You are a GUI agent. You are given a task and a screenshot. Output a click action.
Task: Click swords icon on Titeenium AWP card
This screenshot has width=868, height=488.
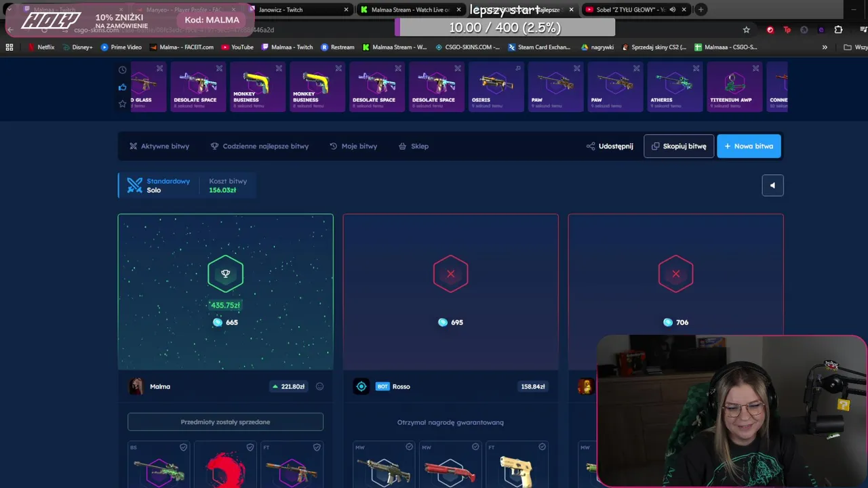pos(755,68)
